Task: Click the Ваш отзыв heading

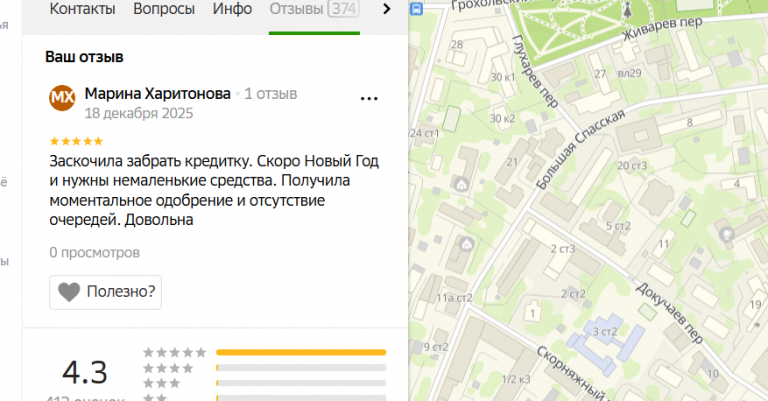Action: coord(84,57)
